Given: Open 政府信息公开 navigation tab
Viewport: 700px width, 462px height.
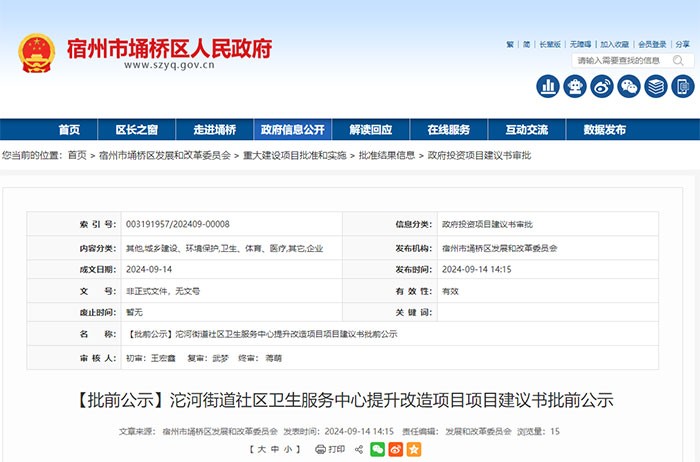Looking at the screenshot, I should tap(292, 129).
